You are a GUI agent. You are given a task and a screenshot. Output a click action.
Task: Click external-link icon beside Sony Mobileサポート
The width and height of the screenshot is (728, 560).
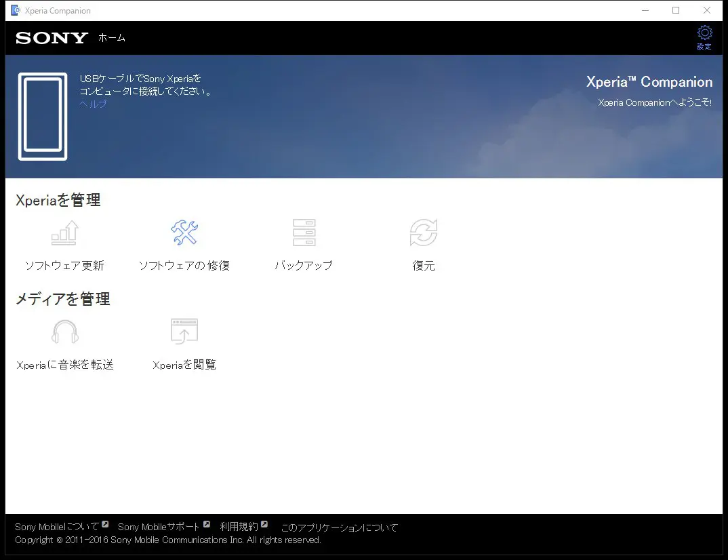207,524
